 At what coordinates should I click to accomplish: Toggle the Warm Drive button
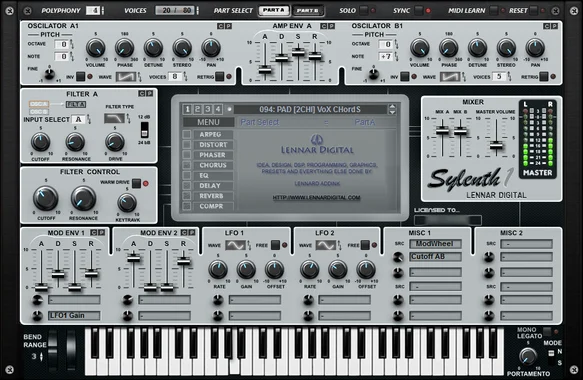(136, 183)
